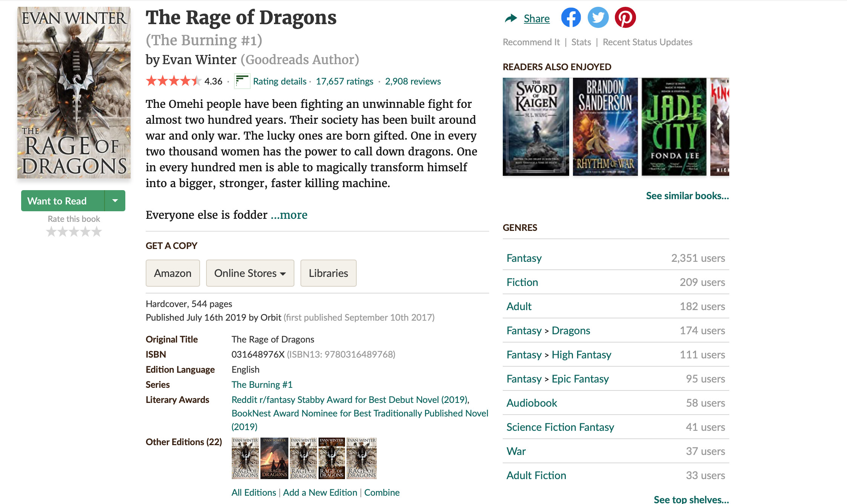The image size is (847, 504).
Task: View the 17,657 ratings
Action: coord(344,81)
